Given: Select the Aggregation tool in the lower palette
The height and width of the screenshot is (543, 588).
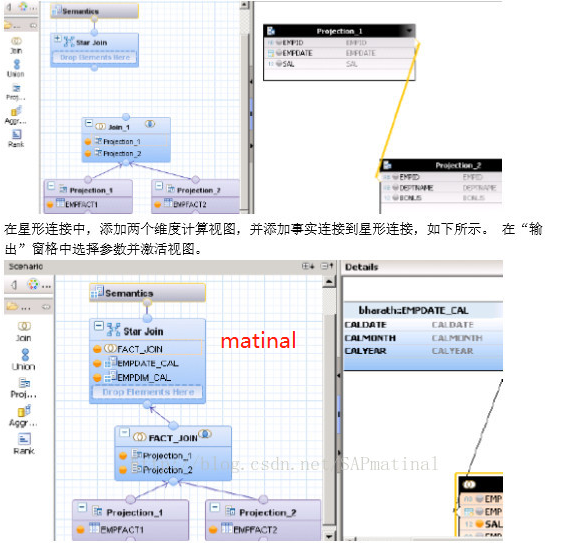Looking at the screenshot, I should (24, 416).
